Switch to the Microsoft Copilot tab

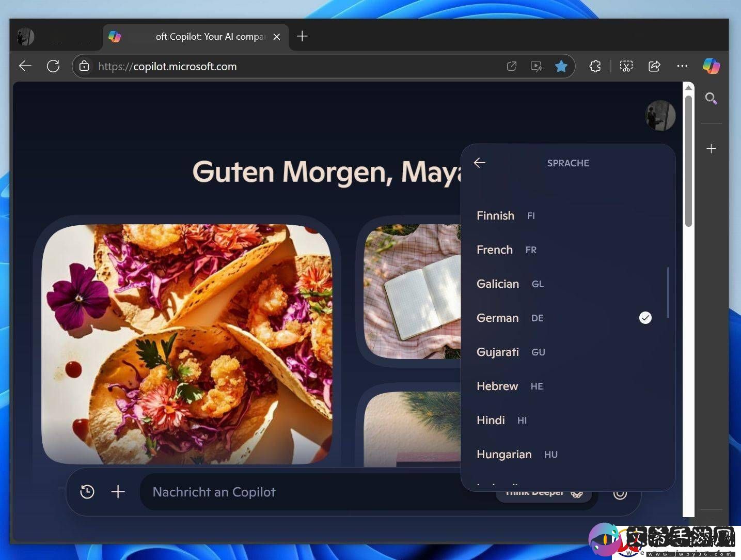click(x=195, y=37)
